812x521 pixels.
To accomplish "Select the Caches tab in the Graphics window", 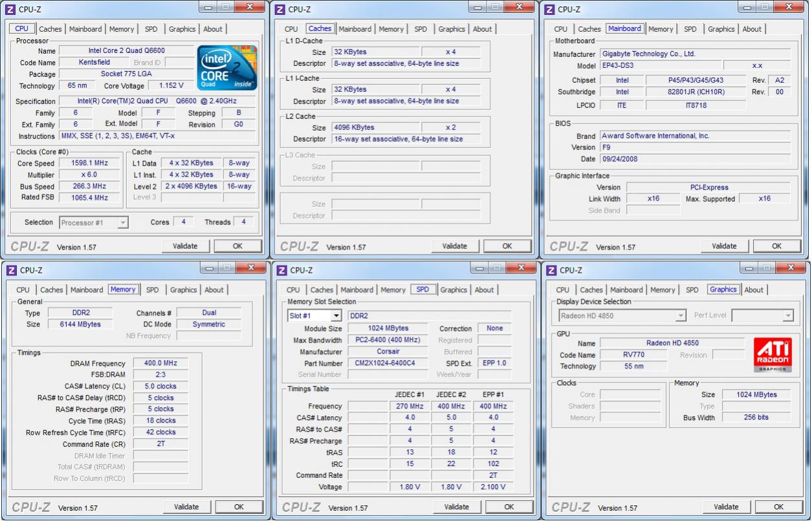I will point(591,290).
